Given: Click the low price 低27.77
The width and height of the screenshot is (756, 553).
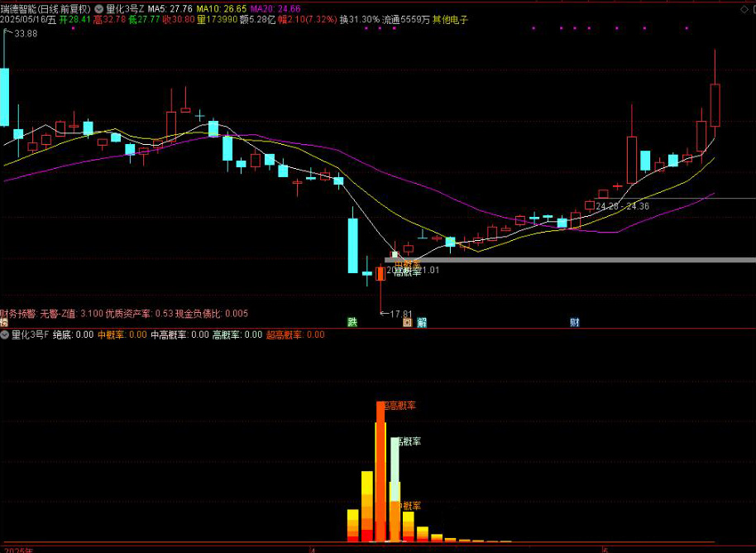Looking at the screenshot, I should coord(144,20).
